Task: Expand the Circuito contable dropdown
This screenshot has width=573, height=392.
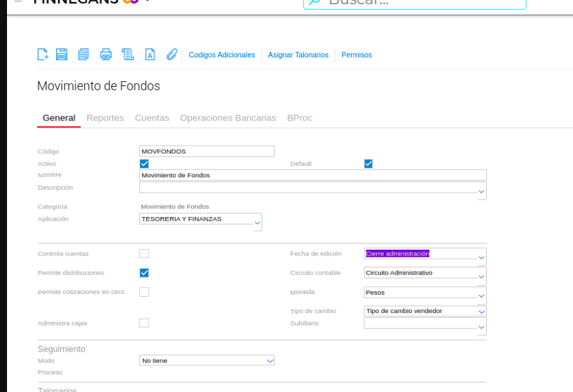Action: 481,276
